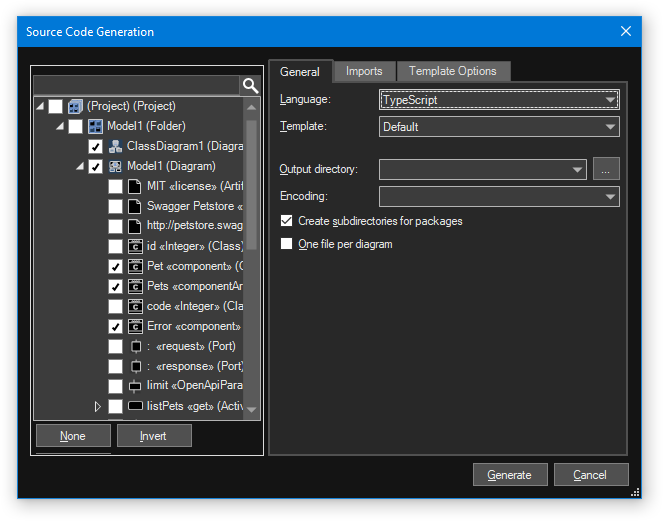Click the request port icon
Viewport: 663px width, 521px height.
(x=135, y=346)
